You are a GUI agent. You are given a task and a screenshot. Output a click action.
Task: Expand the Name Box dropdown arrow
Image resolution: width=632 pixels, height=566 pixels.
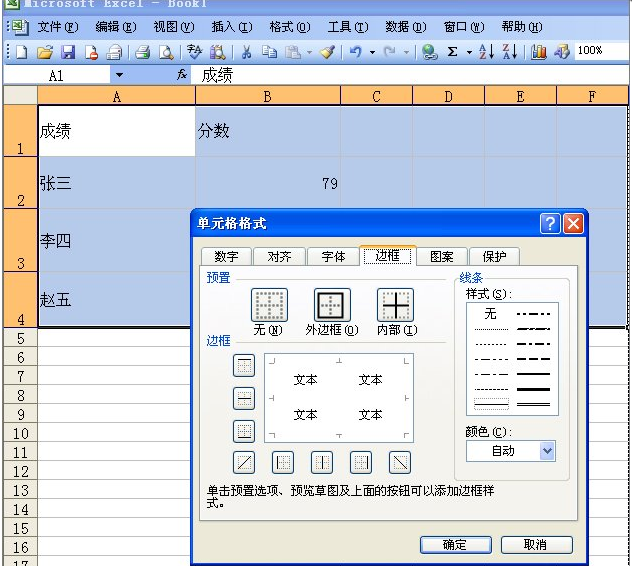pos(119,75)
